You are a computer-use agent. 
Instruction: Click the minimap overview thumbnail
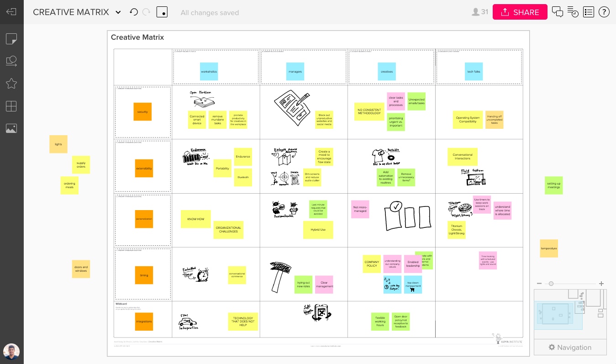[570, 314]
